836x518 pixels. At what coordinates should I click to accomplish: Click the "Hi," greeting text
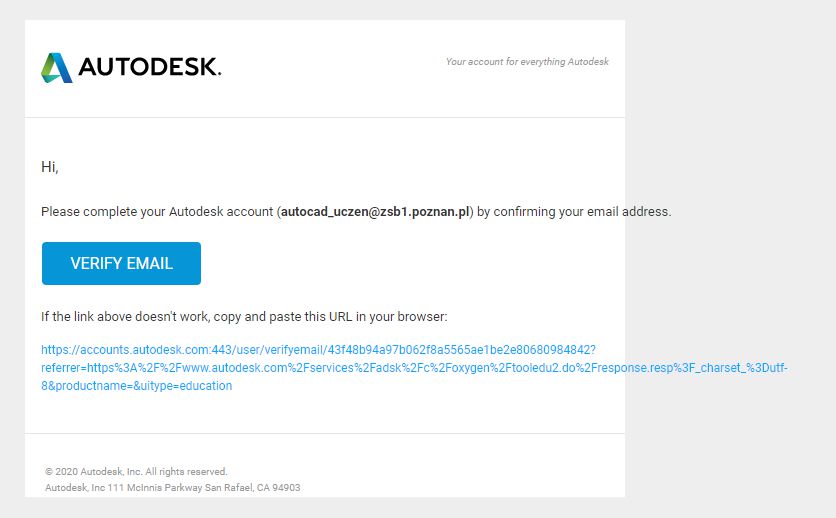click(x=50, y=167)
